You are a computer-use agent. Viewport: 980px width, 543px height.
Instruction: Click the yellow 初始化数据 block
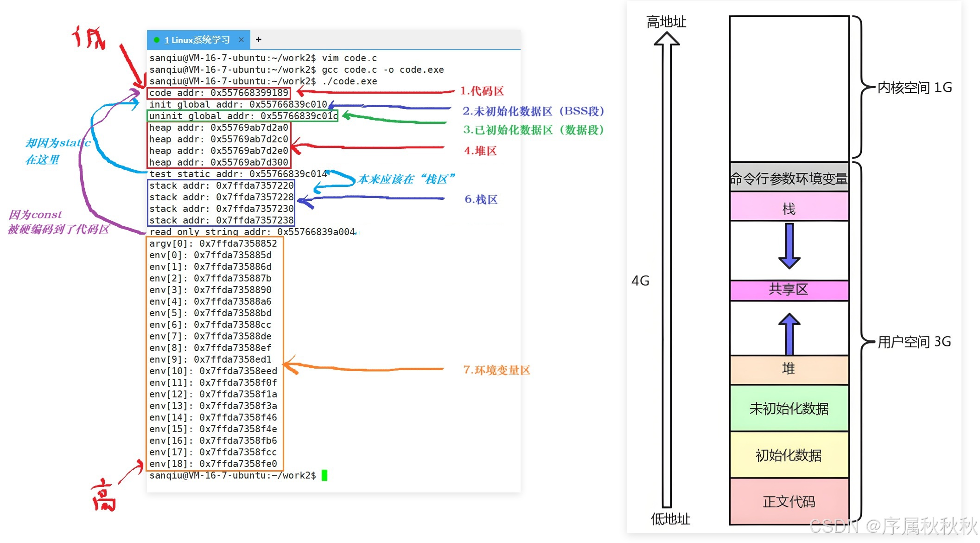point(789,455)
